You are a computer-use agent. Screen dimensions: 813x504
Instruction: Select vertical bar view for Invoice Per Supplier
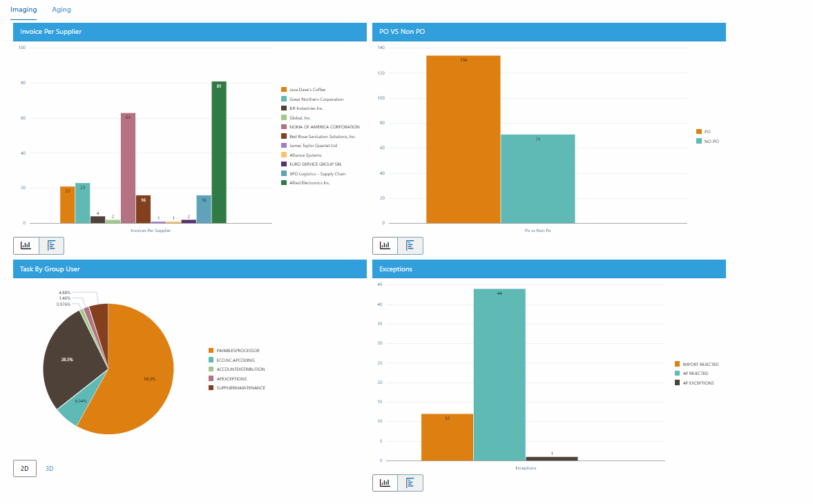[x=26, y=245]
